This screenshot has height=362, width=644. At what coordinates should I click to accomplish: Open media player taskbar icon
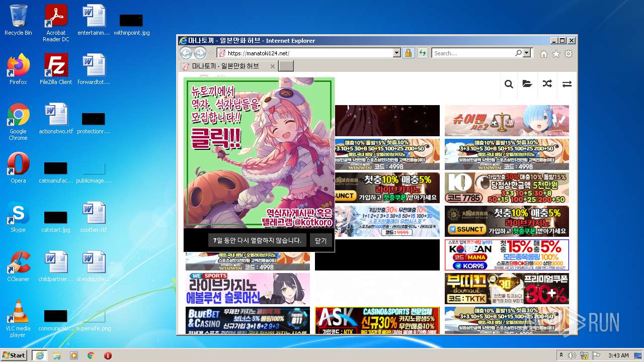pos(74,355)
